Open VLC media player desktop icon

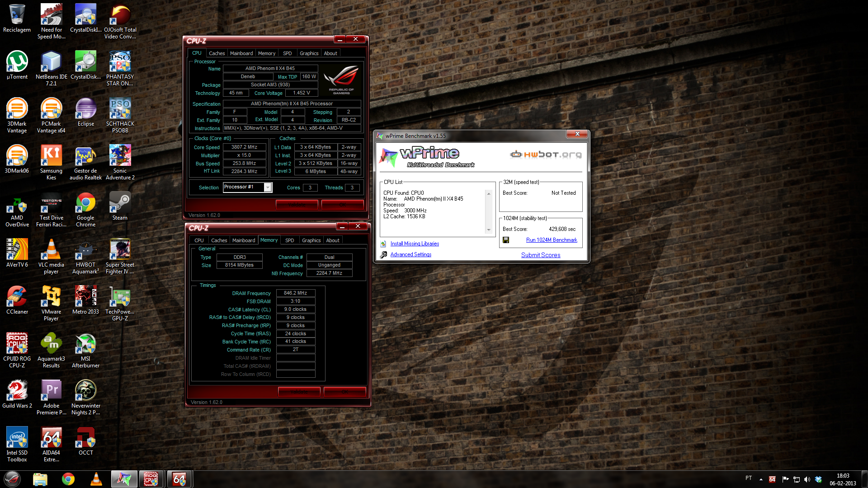click(x=51, y=256)
